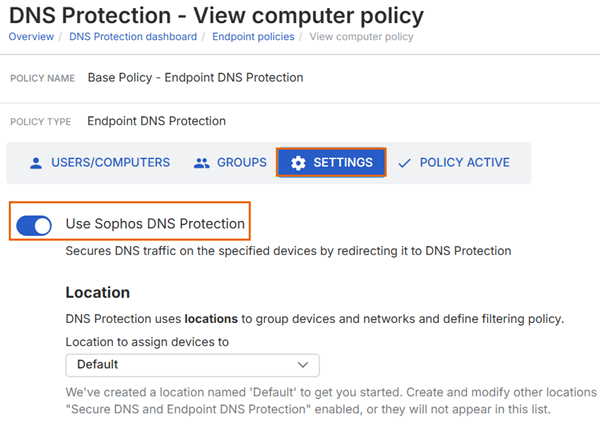
Task: Switch to Users/Computers tab
Action: (99, 163)
